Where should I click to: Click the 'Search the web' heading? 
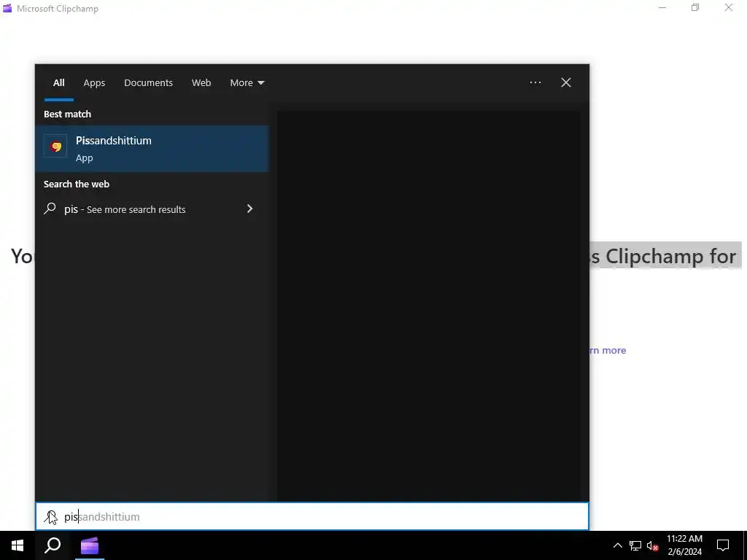(76, 184)
